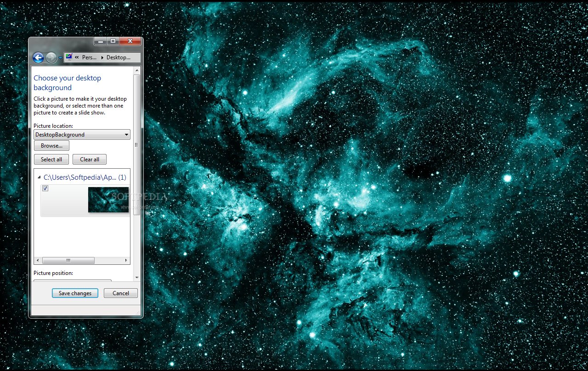The height and width of the screenshot is (371, 588).
Task: Click the double-chevron in the address bar
Action: coord(77,57)
